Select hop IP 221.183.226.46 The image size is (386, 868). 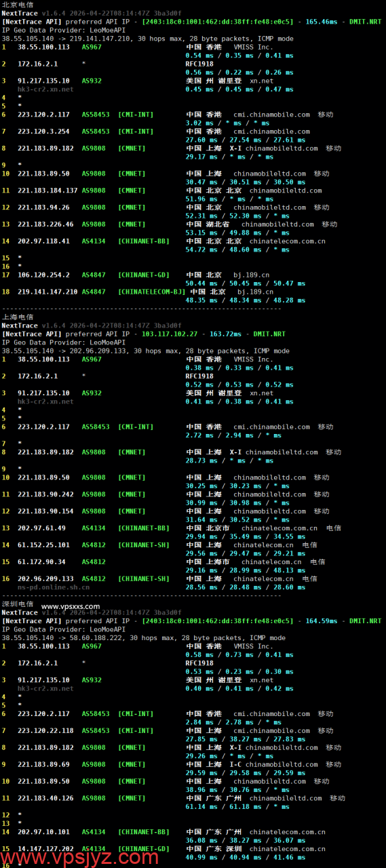tap(45, 224)
